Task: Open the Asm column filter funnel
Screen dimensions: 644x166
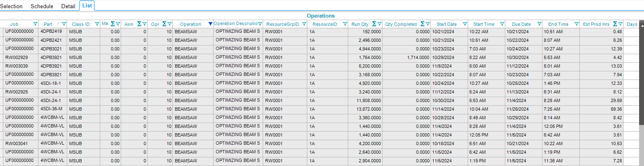Action: point(144,24)
